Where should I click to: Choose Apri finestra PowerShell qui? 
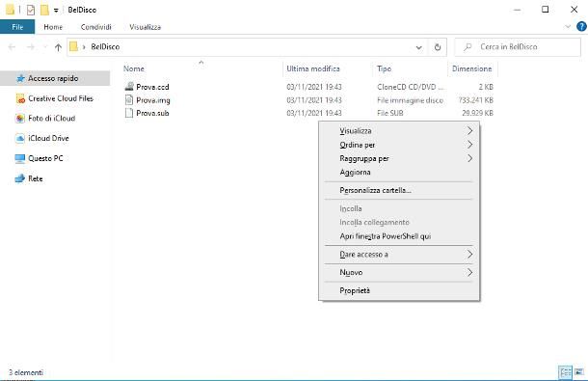[x=399, y=236]
